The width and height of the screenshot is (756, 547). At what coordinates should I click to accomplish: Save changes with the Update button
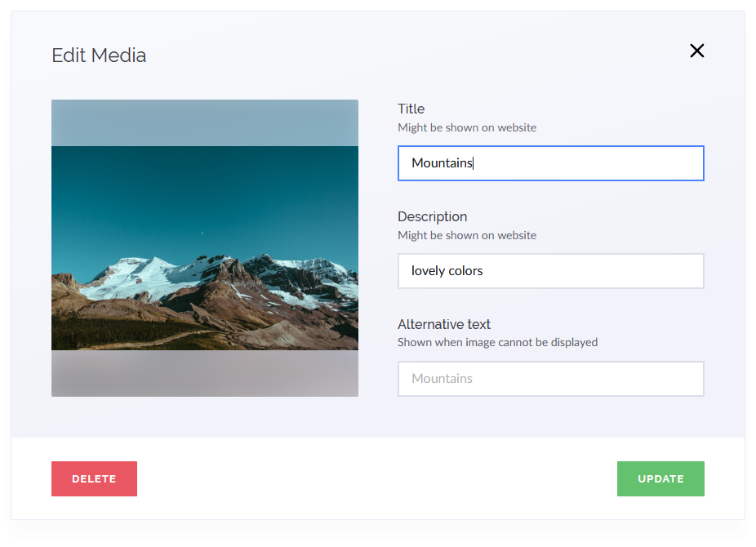660,478
